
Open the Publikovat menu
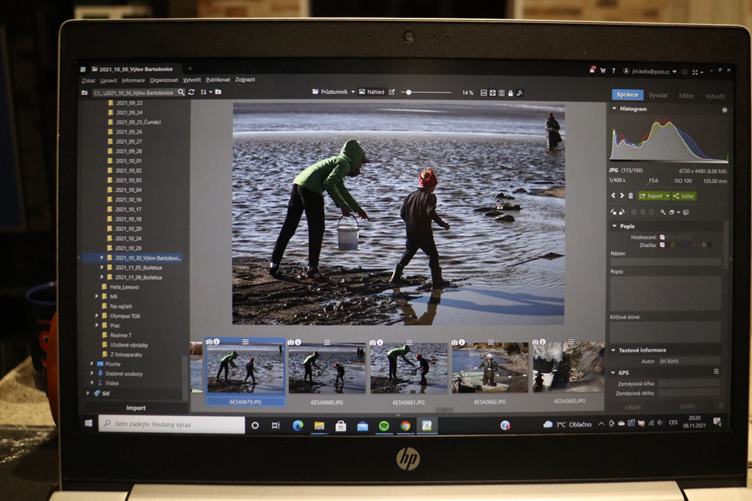(x=218, y=80)
